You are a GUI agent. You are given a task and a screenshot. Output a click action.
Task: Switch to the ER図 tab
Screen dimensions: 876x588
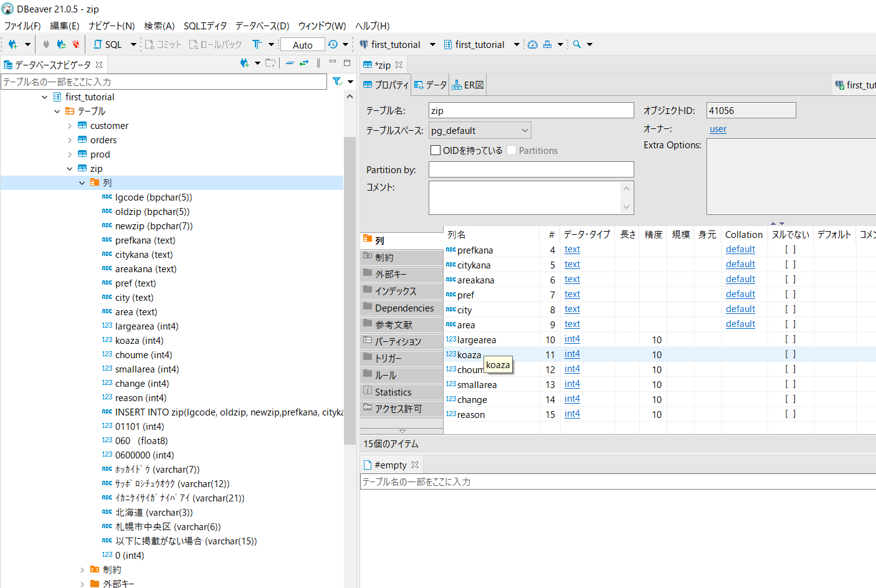point(467,85)
